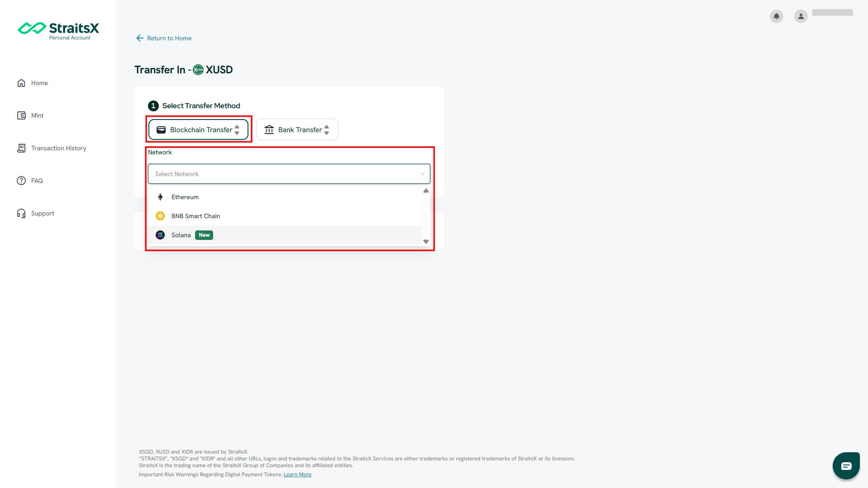This screenshot has width=868, height=488.
Task: Click the New badge next to Solana
Action: click(204, 235)
